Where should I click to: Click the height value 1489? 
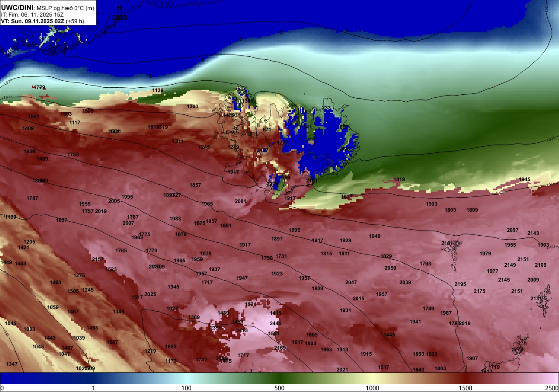(x=42, y=159)
